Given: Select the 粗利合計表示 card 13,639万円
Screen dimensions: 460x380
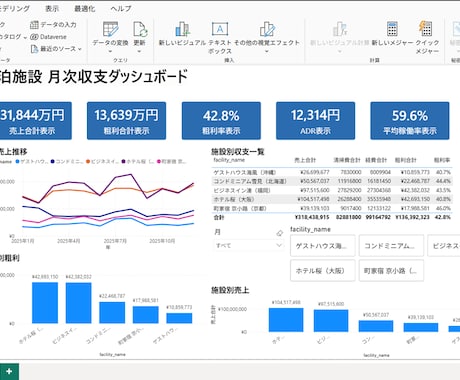Looking at the screenshot, I should tap(126, 121).
